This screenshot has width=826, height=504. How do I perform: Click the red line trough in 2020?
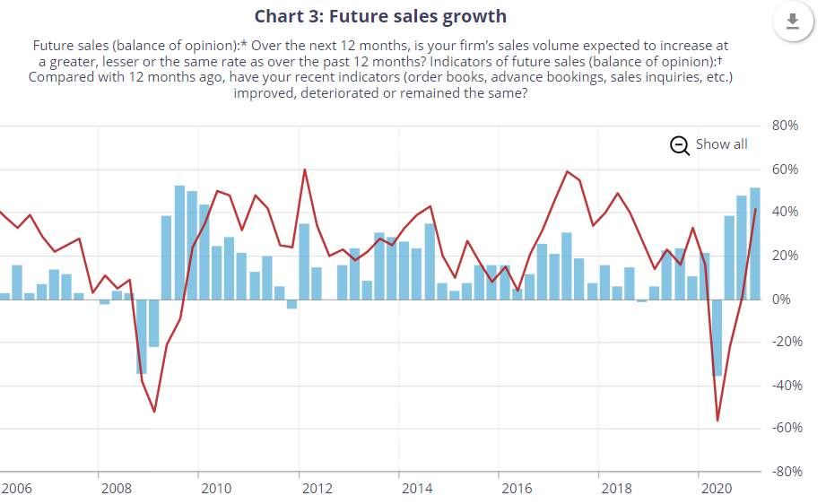(717, 421)
